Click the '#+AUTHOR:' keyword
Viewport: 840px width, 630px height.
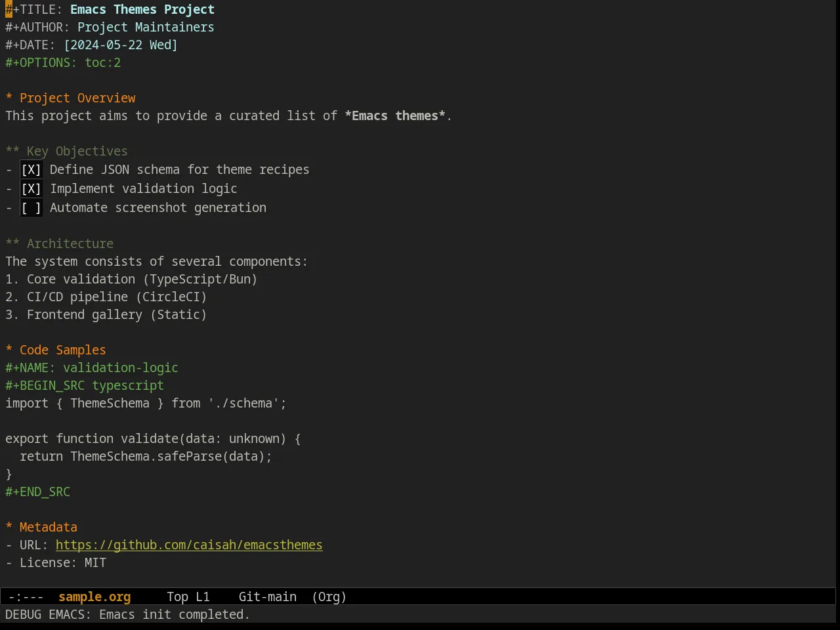(37, 27)
